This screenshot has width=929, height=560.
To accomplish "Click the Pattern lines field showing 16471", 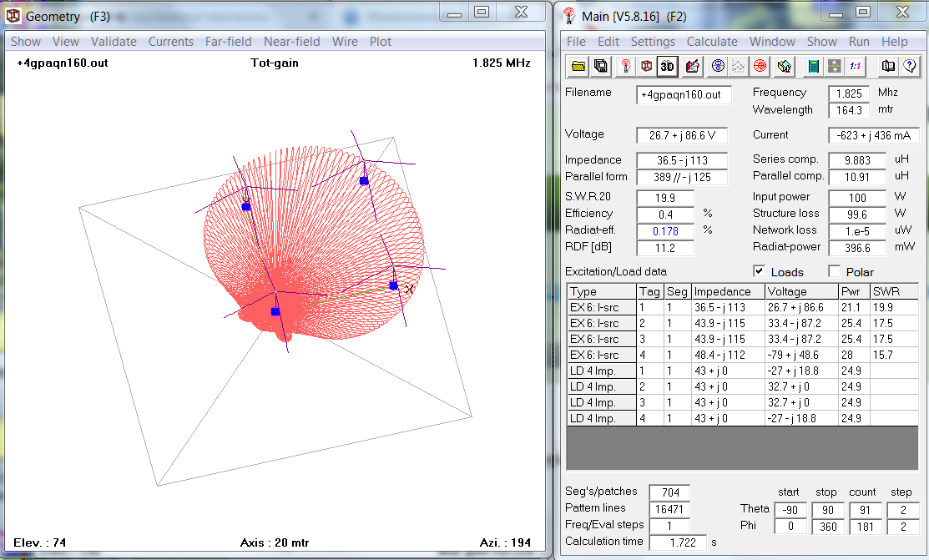I will click(x=669, y=509).
